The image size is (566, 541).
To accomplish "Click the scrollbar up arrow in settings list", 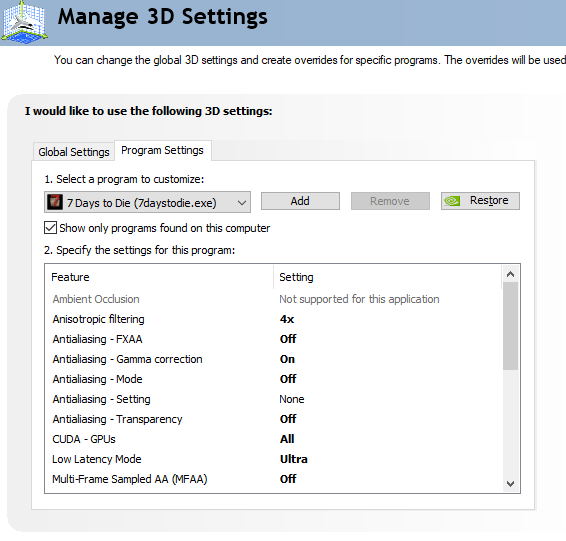I will point(510,274).
